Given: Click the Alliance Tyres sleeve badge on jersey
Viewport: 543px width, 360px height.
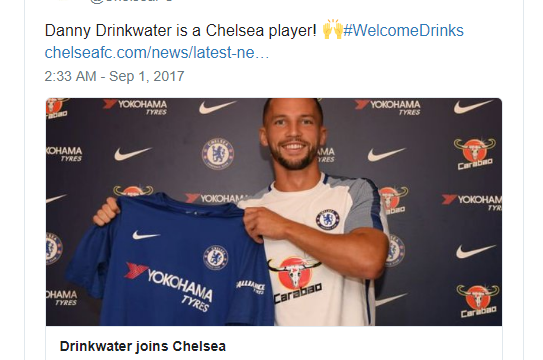Looking at the screenshot, I should 251,287.
